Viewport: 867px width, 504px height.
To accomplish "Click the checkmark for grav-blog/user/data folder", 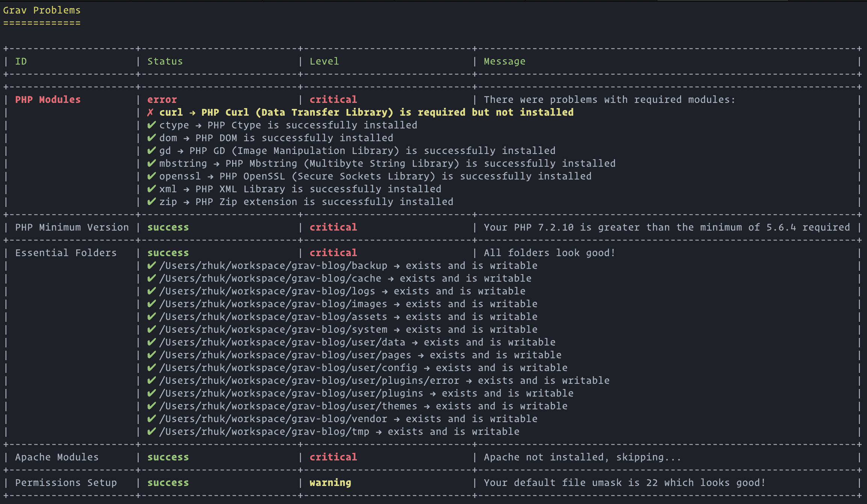I will 151,342.
